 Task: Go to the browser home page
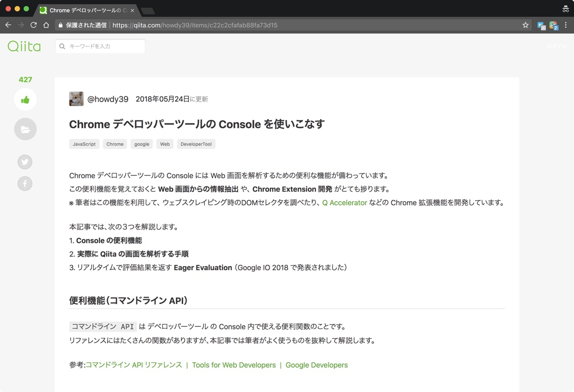tap(46, 25)
